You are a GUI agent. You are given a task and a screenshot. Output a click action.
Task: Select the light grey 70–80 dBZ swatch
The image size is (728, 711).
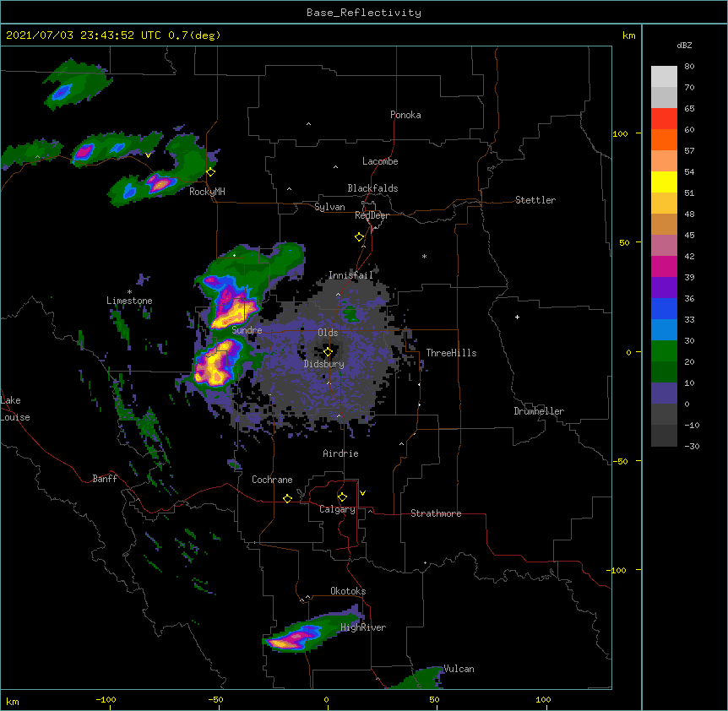(664, 77)
